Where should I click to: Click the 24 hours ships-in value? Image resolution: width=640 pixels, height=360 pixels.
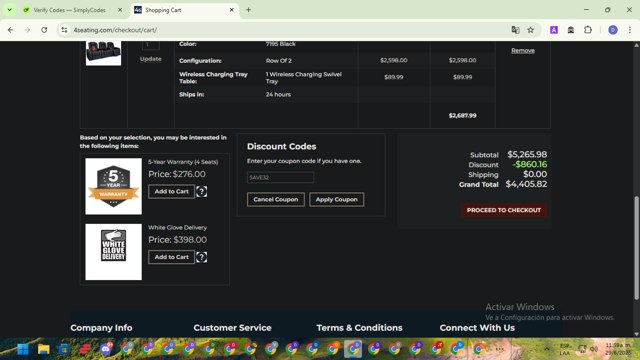point(278,94)
